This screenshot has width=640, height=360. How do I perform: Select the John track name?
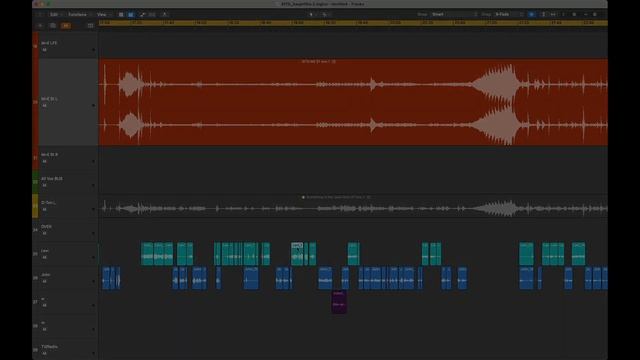45,275
